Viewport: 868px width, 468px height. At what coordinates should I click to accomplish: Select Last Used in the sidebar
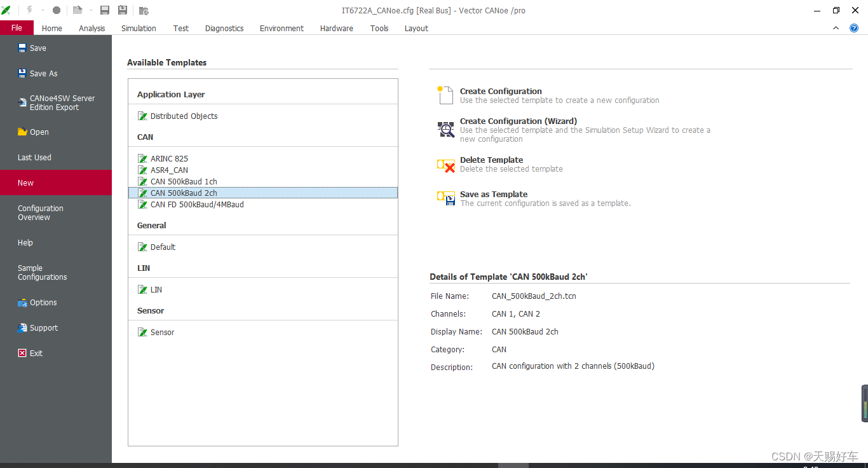click(x=56, y=157)
